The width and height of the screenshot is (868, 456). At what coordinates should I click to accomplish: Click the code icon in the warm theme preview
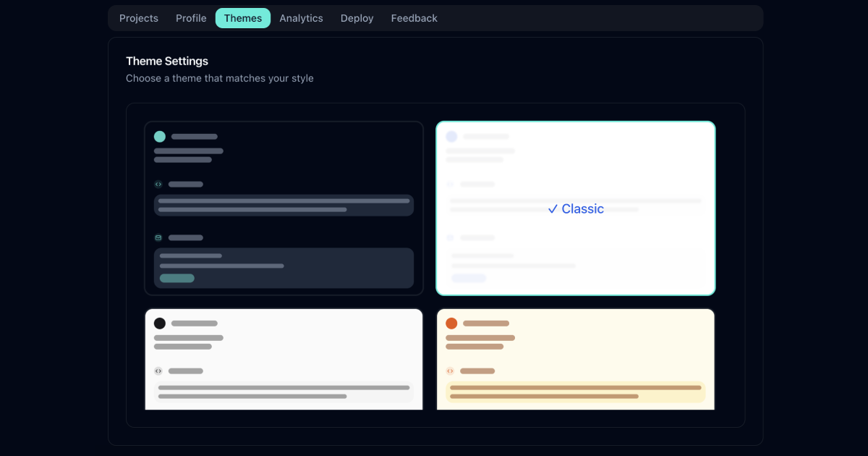point(450,371)
